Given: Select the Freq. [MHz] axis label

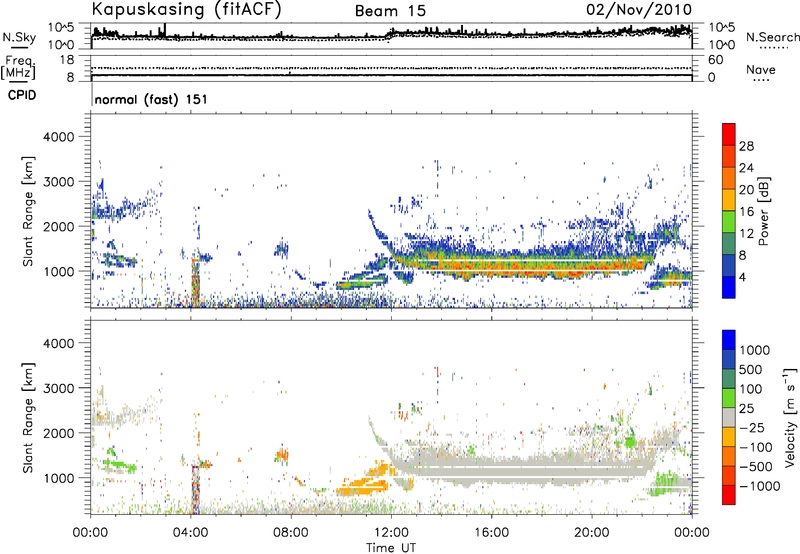Looking at the screenshot, I should [x=18, y=68].
